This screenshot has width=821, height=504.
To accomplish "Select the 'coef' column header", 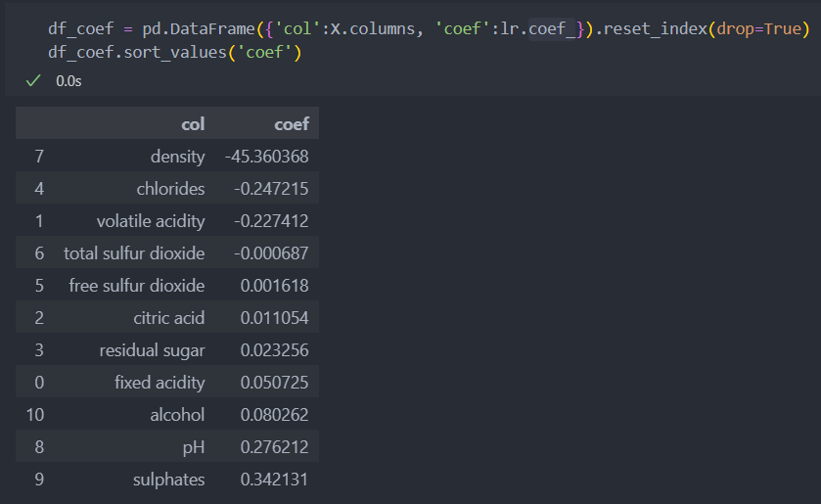I will [x=292, y=124].
